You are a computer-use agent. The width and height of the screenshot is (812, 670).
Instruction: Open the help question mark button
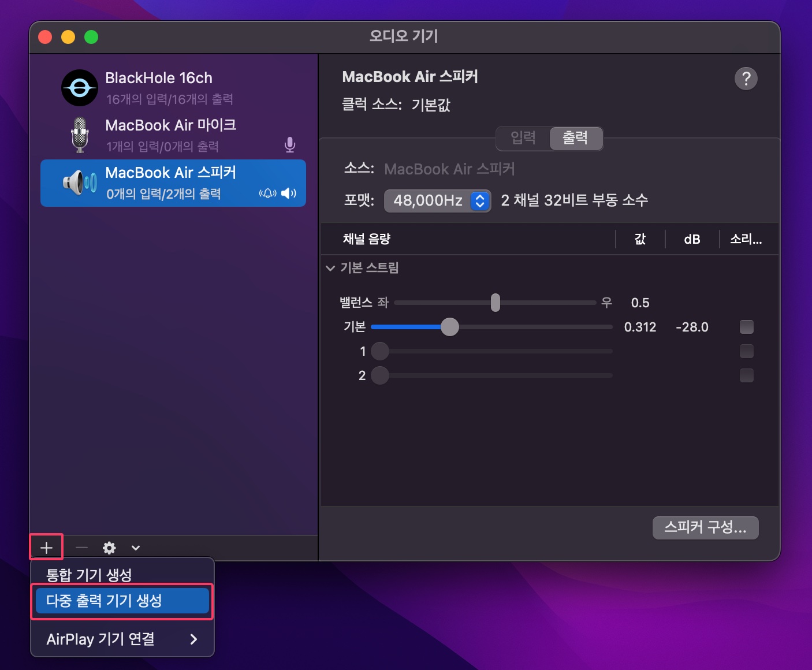[x=746, y=79]
